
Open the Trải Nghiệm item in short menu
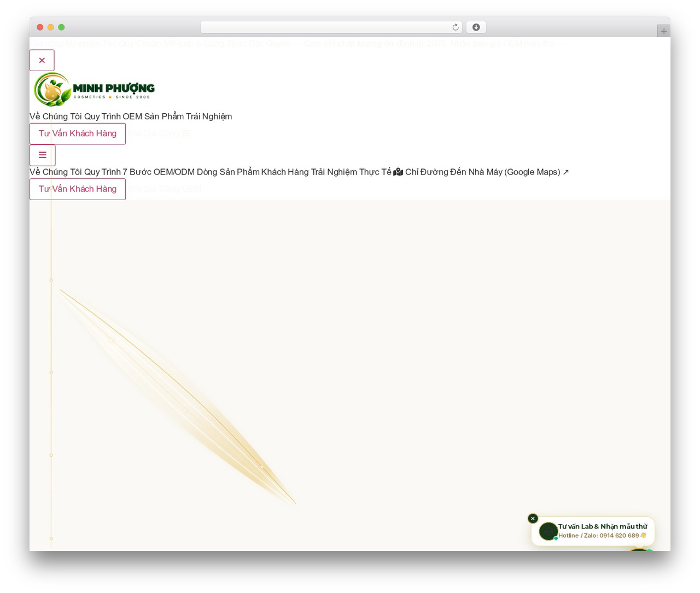pyautogui.click(x=209, y=117)
